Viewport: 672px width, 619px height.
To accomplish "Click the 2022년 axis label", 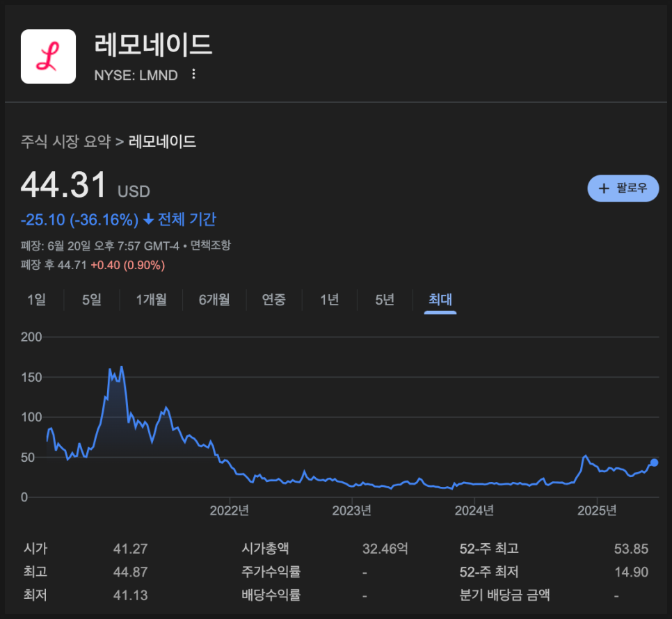I will click(x=230, y=511).
